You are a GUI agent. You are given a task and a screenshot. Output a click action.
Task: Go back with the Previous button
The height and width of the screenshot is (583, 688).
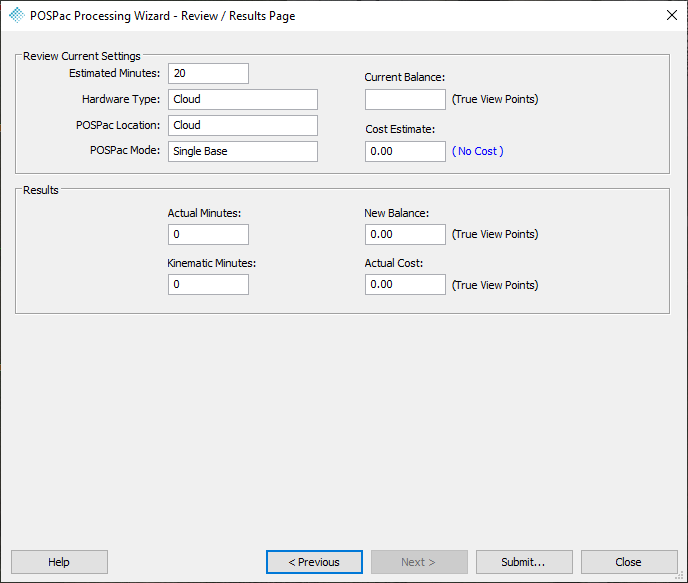314,562
